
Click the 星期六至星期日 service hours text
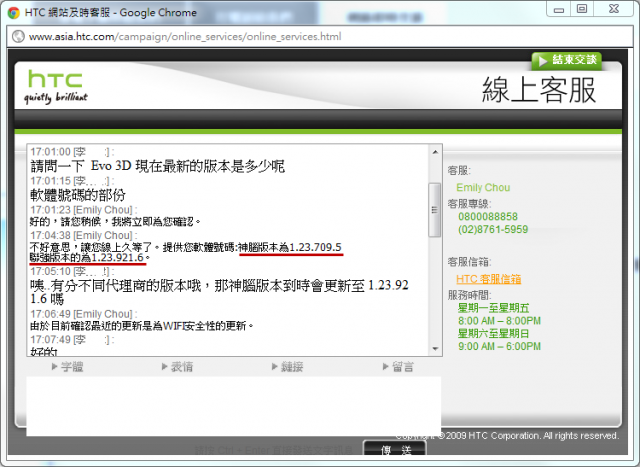click(493, 334)
